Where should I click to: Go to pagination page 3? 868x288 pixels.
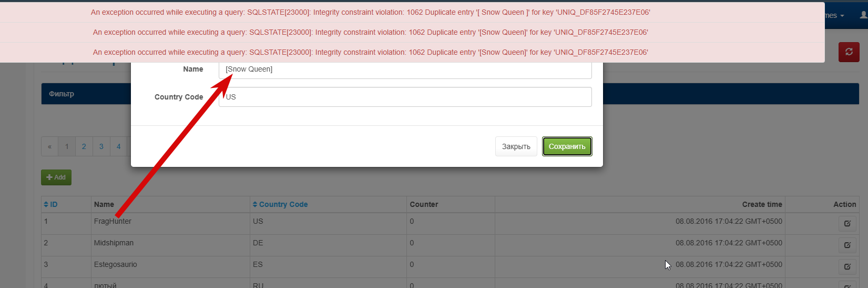(101, 147)
